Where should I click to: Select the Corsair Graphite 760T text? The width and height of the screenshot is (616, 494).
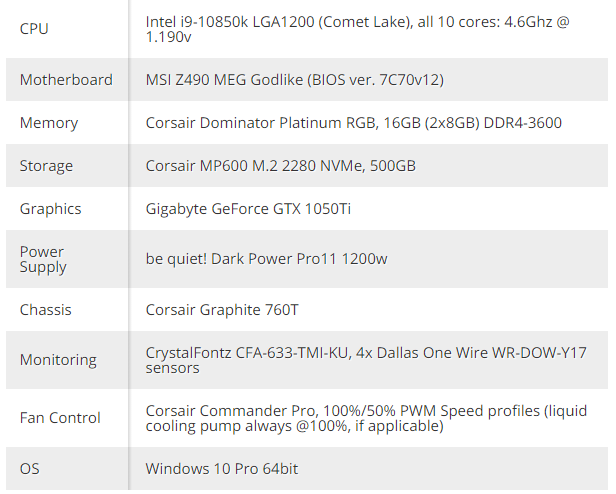point(222,310)
